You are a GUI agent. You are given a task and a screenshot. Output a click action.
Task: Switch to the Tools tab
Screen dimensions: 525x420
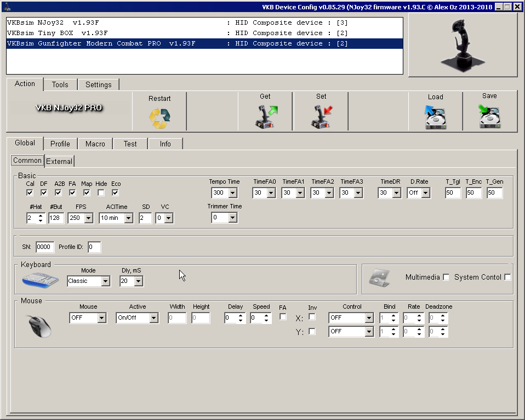(x=60, y=84)
